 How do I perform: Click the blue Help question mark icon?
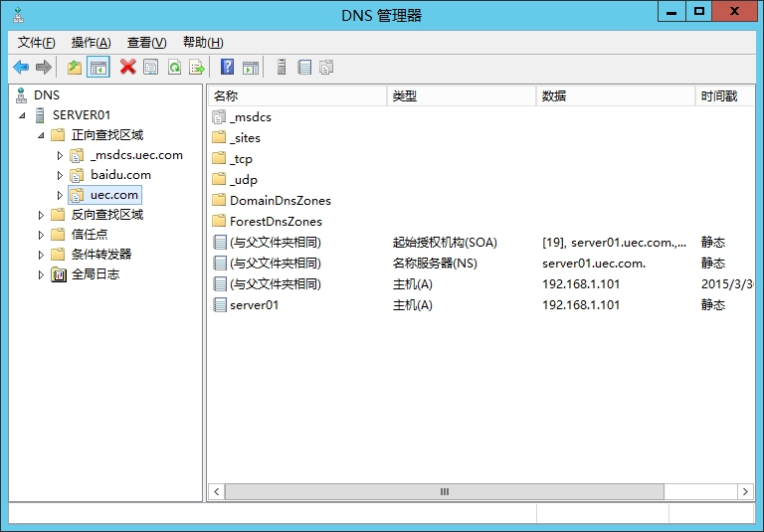pyautogui.click(x=227, y=67)
